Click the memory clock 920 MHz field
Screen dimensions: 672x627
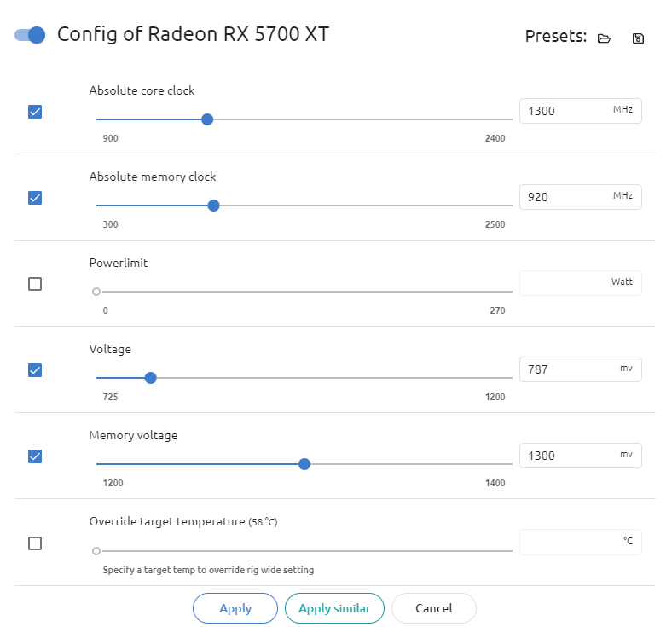580,197
